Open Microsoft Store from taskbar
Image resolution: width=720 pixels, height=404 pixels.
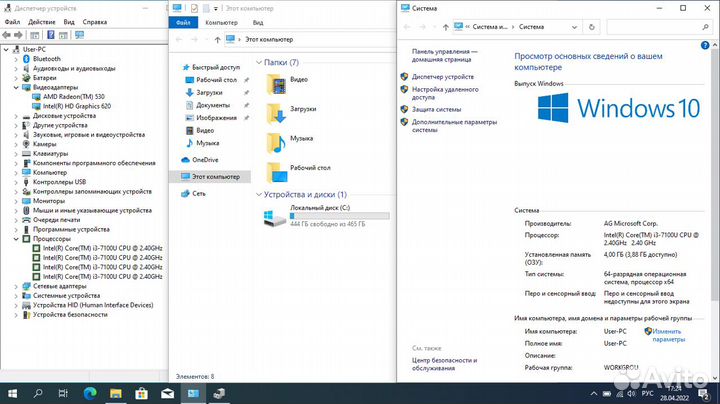(x=141, y=393)
